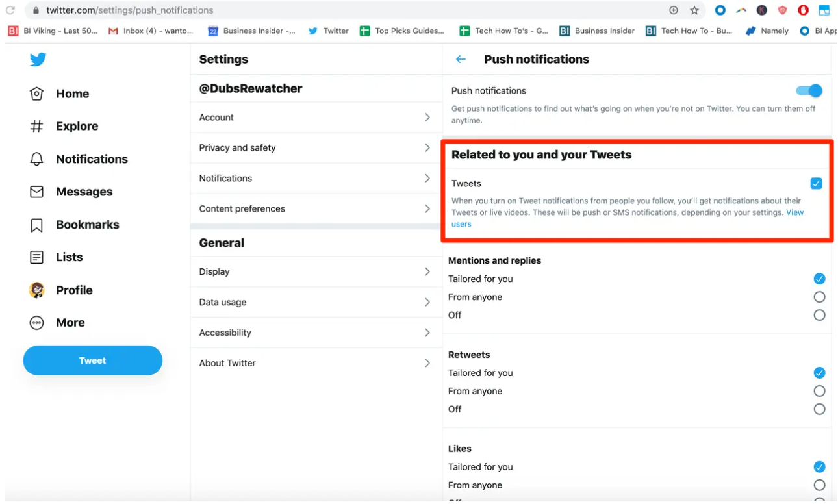This screenshot has width=838, height=504.
Task: Open the Namely bookmark
Action: coord(767,31)
